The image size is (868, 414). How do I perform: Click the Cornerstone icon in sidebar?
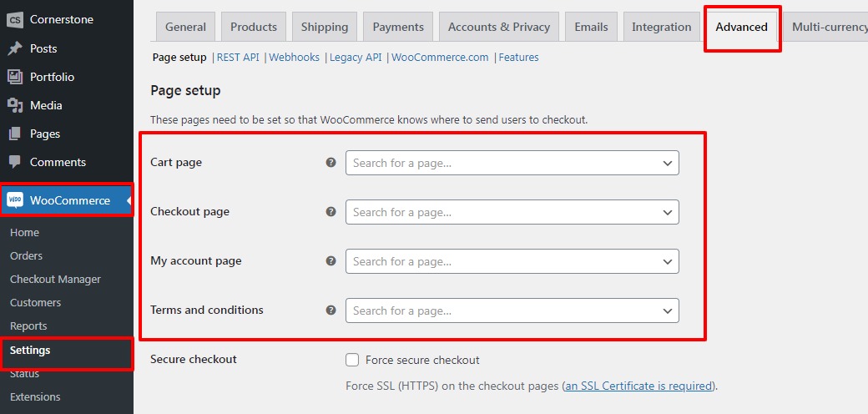pos(15,19)
